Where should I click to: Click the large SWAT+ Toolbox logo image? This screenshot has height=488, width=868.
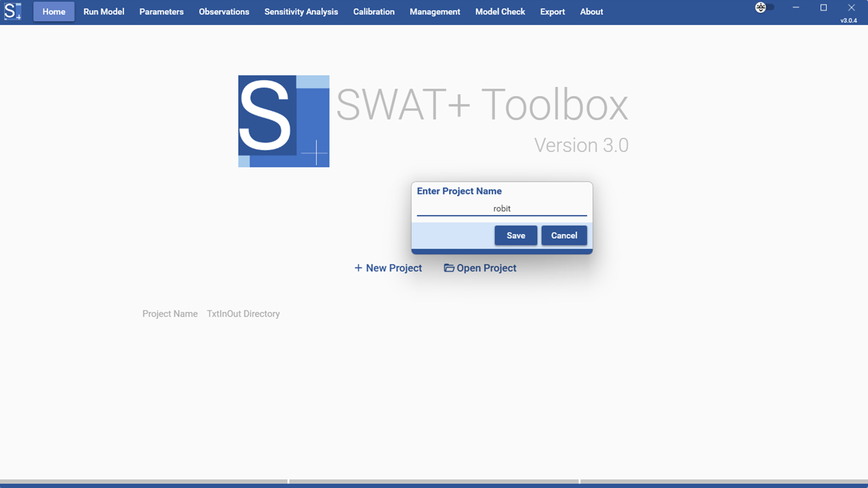click(283, 121)
